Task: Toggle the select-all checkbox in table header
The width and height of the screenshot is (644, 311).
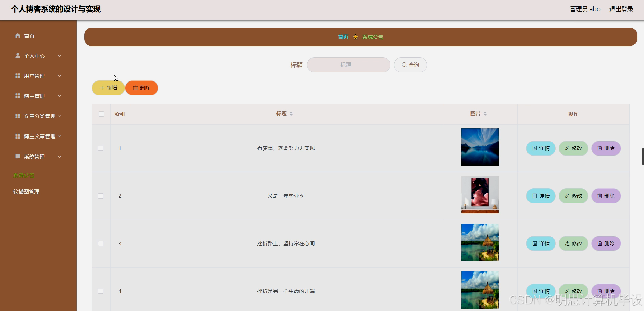Action: coord(101,114)
